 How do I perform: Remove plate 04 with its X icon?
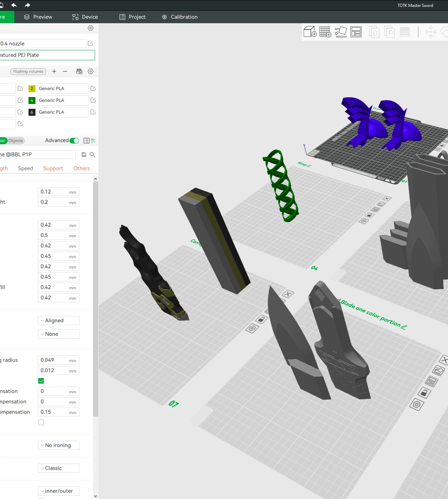387,199
